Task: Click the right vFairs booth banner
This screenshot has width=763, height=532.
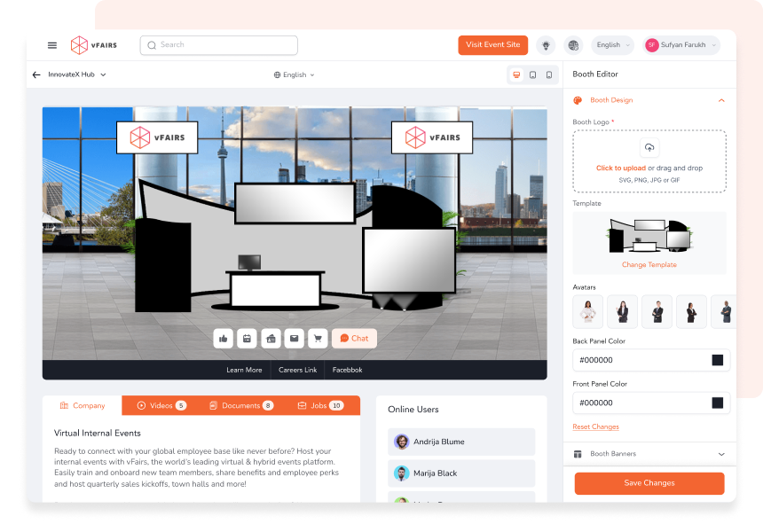Action: tap(432, 137)
